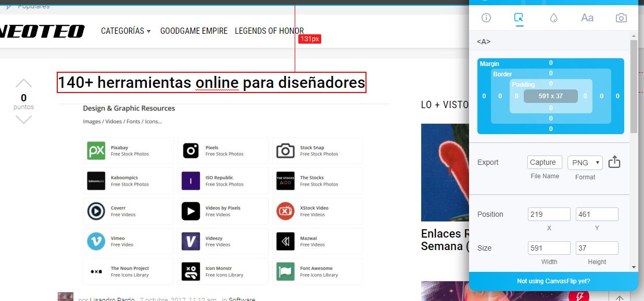The image size is (644, 301).
Task: Click the Position X field showing 219
Action: (549, 214)
